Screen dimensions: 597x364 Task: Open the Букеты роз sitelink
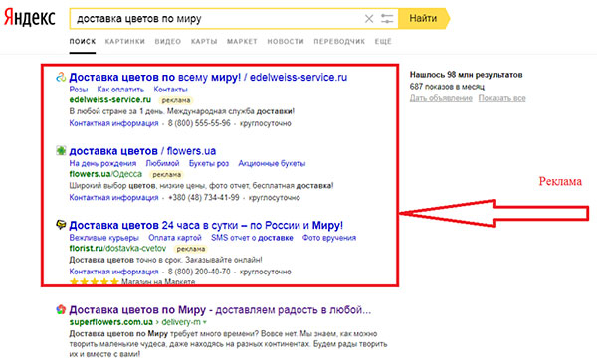coord(209,163)
